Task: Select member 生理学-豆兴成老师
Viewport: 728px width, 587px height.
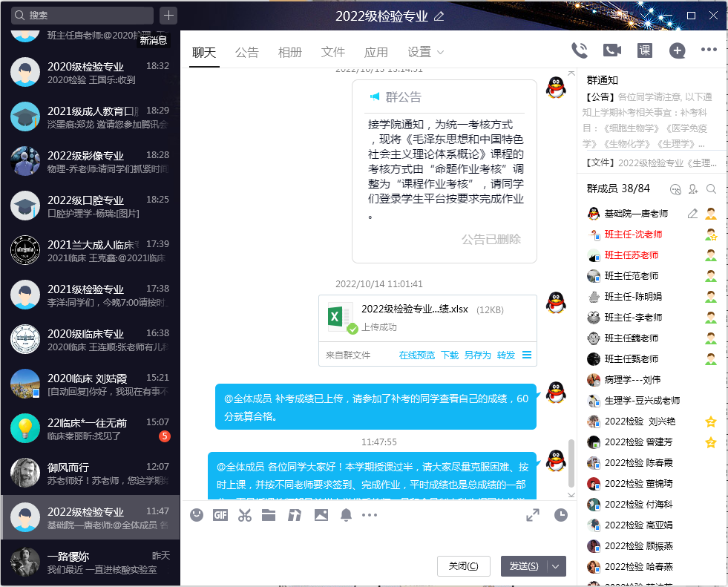Action: (x=652, y=401)
